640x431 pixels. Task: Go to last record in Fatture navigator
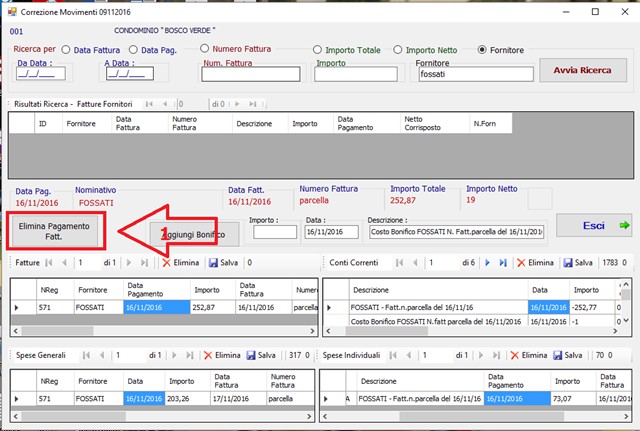tap(144, 263)
